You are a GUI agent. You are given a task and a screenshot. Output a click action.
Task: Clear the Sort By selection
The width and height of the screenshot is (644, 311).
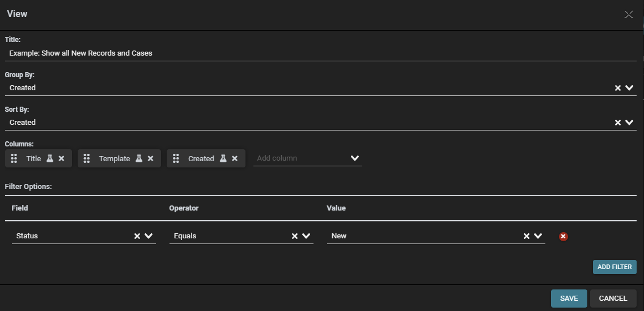point(618,123)
